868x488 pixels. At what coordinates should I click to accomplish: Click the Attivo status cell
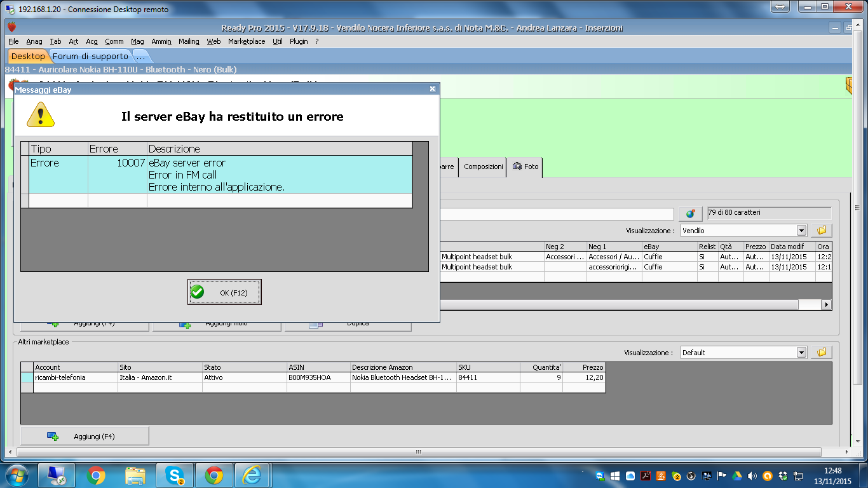pyautogui.click(x=245, y=377)
